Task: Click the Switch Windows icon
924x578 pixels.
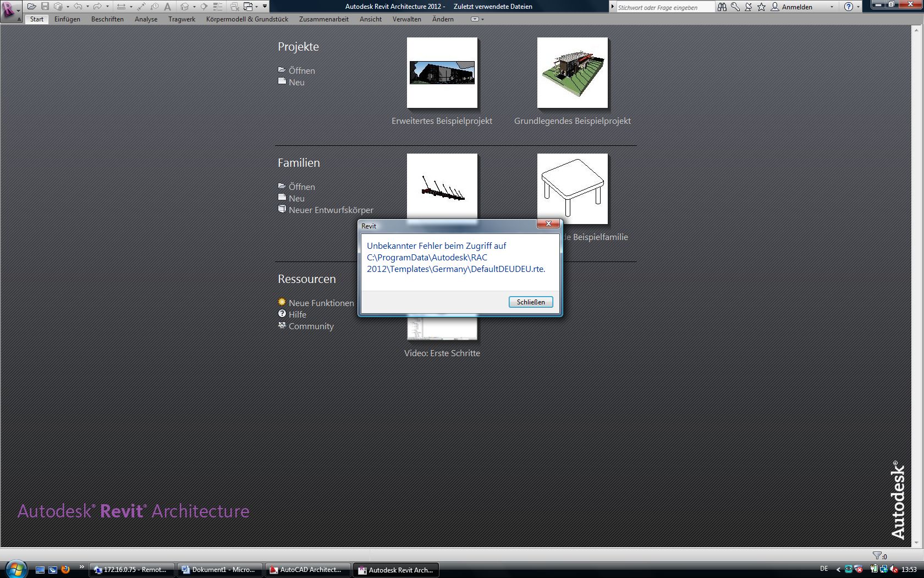Action: pos(248,7)
